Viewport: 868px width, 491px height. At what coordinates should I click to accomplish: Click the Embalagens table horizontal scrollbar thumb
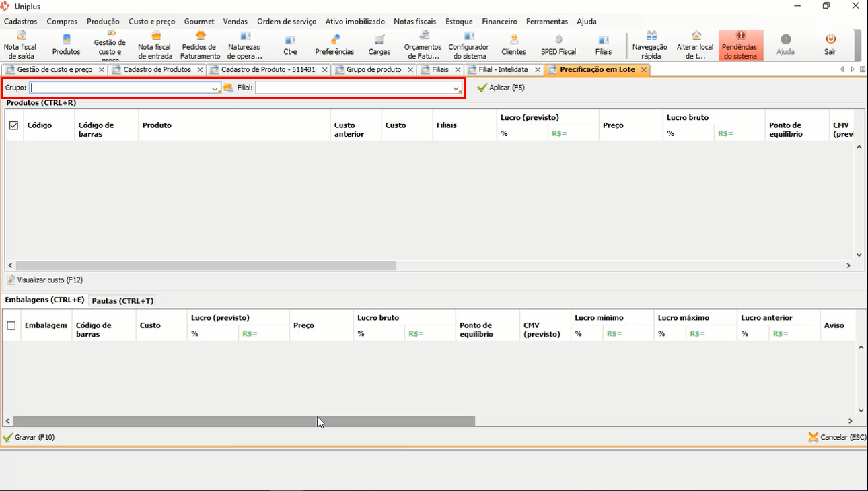click(244, 421)
